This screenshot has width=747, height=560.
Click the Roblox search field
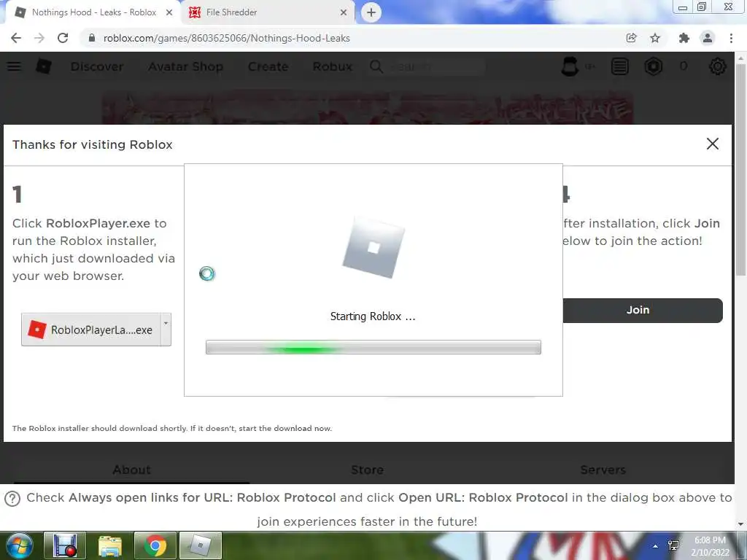click(436, 66)
